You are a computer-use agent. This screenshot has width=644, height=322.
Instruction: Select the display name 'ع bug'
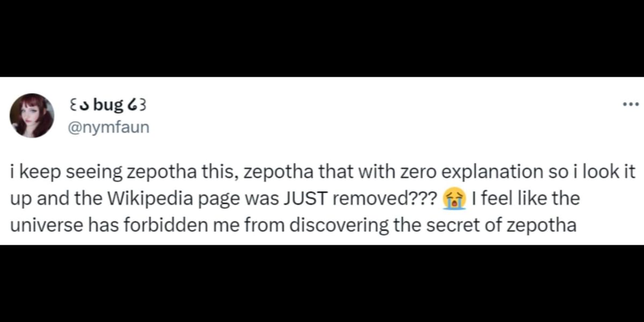[x=107, y=105]
